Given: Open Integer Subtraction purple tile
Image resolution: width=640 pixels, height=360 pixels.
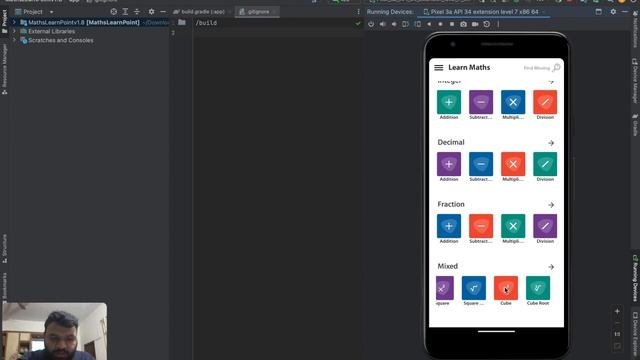Looking at the screenshot, I should click(481, 102).
